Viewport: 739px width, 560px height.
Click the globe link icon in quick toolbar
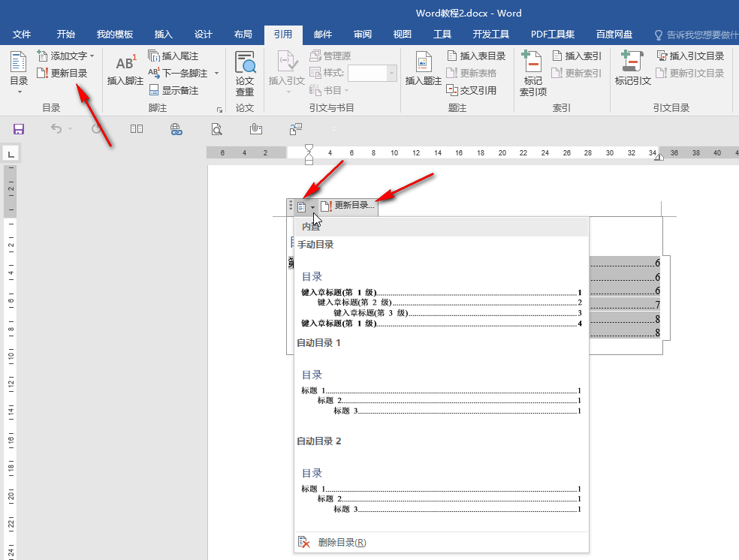[176, 129]
